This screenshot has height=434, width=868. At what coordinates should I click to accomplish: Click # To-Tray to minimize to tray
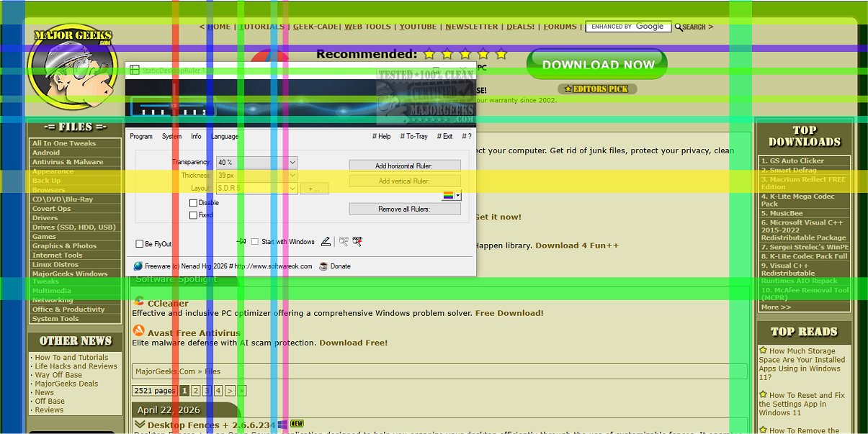(x=413, y=136)
